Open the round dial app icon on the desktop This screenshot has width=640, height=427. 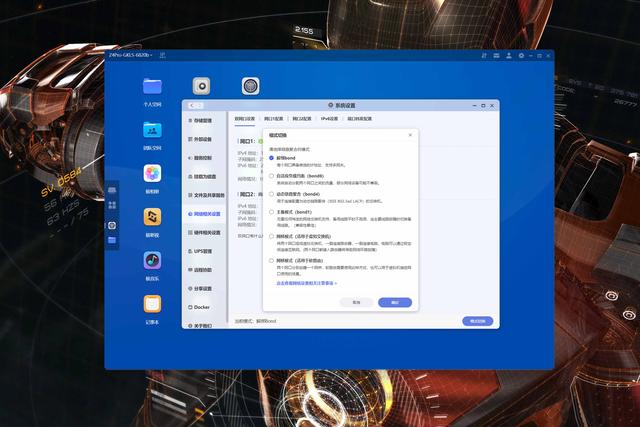click(x=250, y=86)
